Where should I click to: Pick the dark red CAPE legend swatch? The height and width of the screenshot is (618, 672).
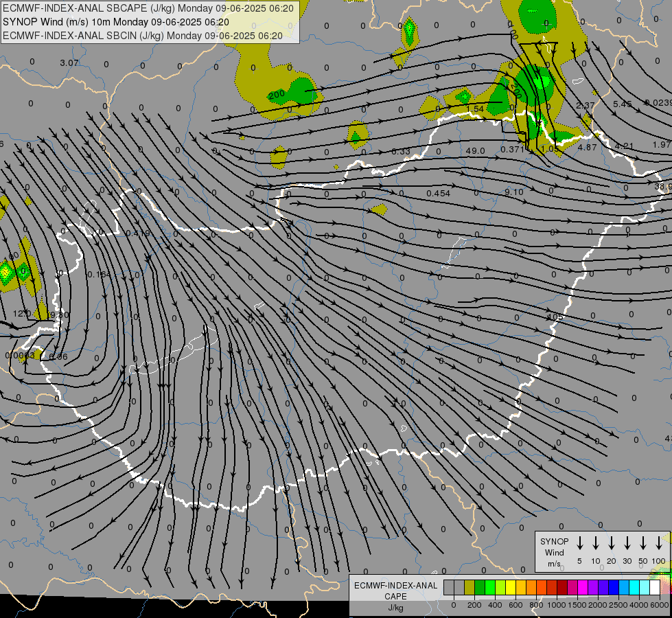pos(562,587)
